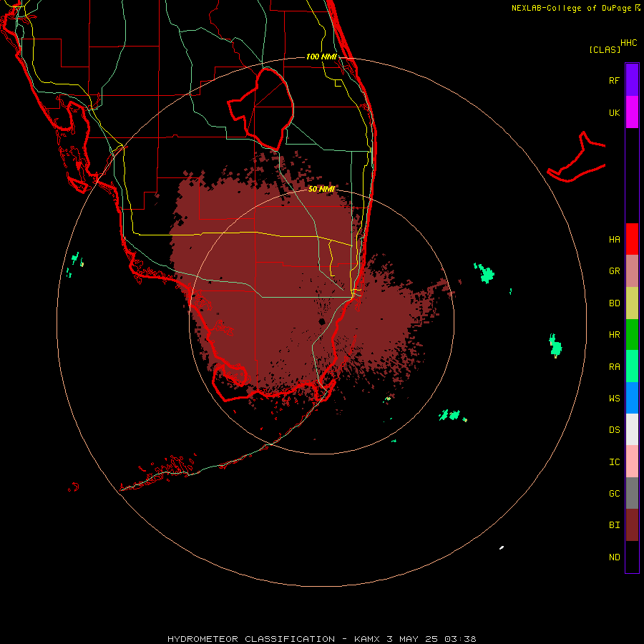Click the BI dark red legend swatch
This screenshot has width=644, height=644.
pyautogui.click(x=632, y=525)
